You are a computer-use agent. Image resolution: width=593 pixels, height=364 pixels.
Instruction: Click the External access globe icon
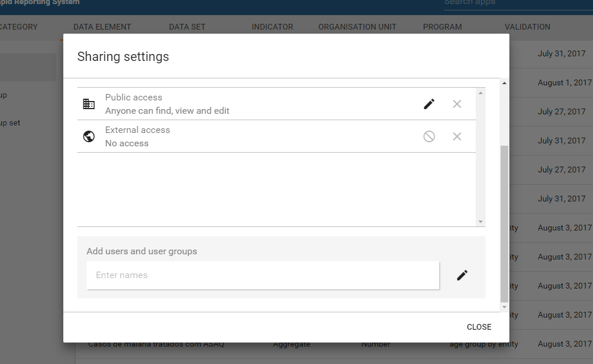[x=89, y=136]
